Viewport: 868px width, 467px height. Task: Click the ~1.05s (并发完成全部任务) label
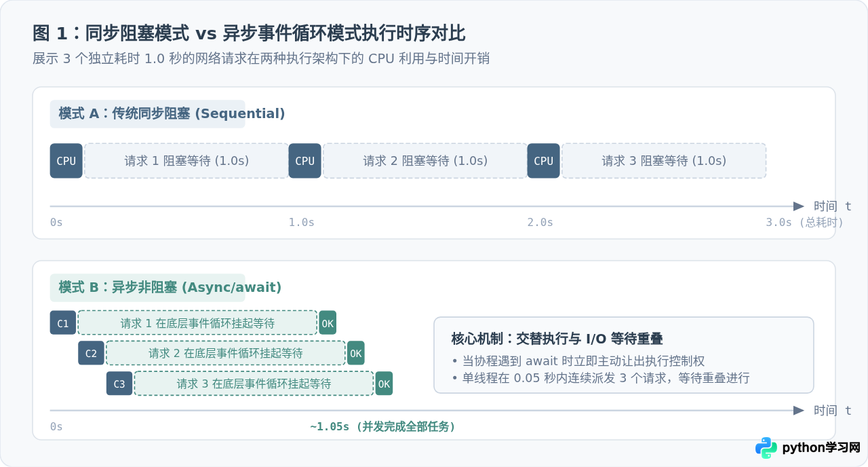(x=383, y=427)
